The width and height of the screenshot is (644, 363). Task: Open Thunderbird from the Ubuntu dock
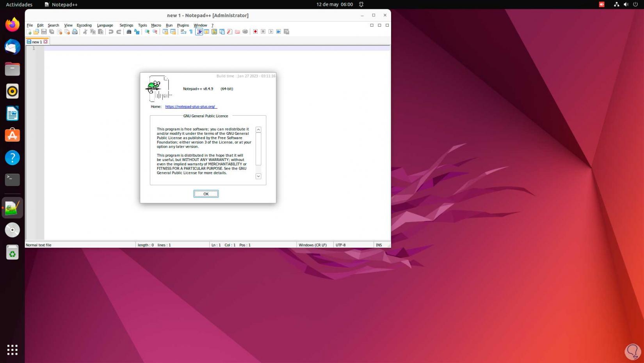tap(12, 47)
